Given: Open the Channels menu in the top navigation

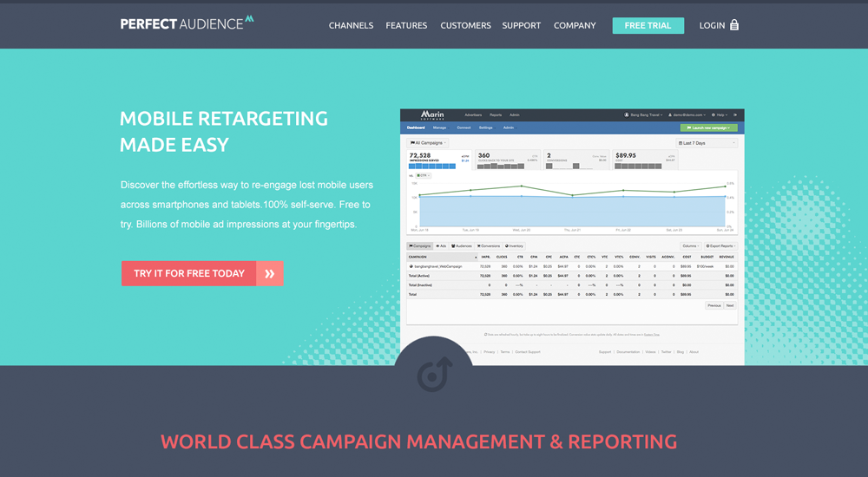Looking at the screenshot, I should [351, 25].
